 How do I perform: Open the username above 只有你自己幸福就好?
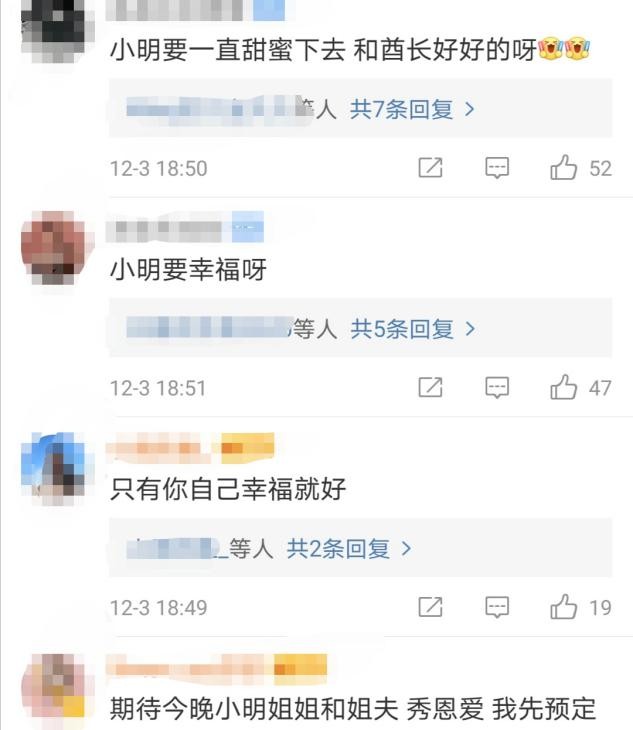coord(190,448)
